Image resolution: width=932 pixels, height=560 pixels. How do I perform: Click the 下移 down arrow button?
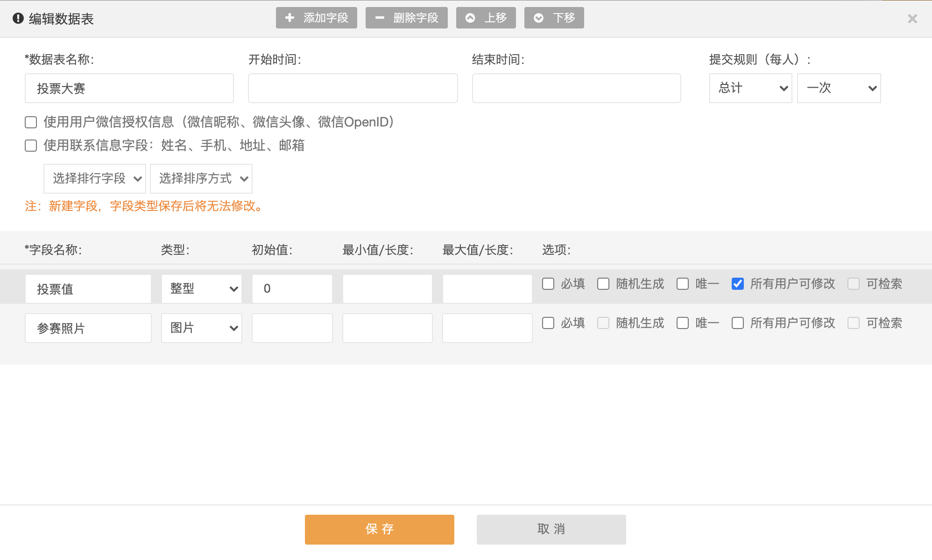pyautogui.click(x=554, y=18)
